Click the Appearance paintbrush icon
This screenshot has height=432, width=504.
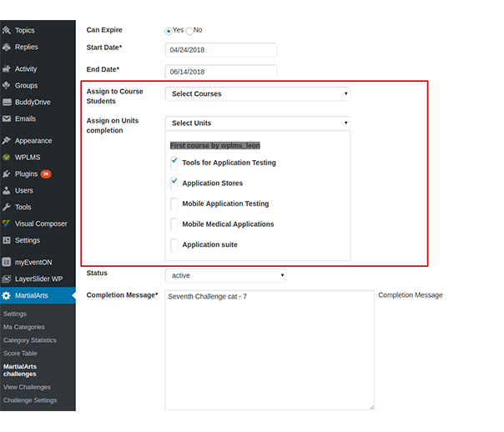7,141
